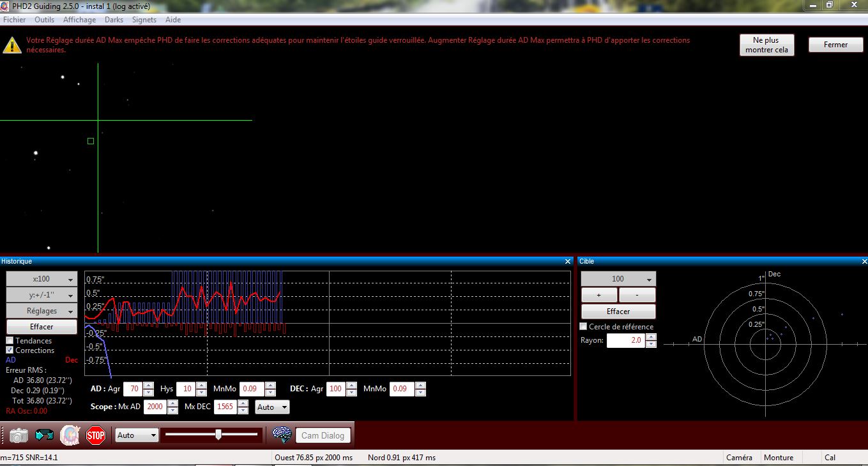
Task: Click PHD2 application icon in title bar
Action: tap(6, 6)
